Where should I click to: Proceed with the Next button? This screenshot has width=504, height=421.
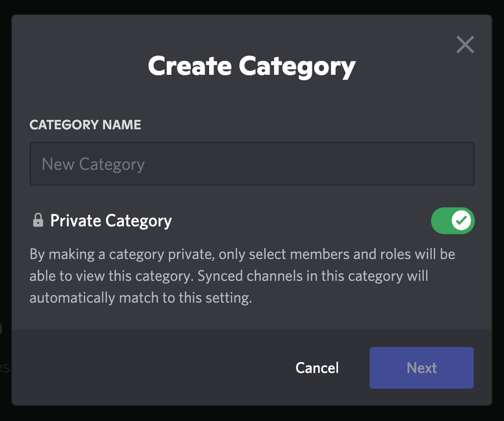tap(421, 368)
